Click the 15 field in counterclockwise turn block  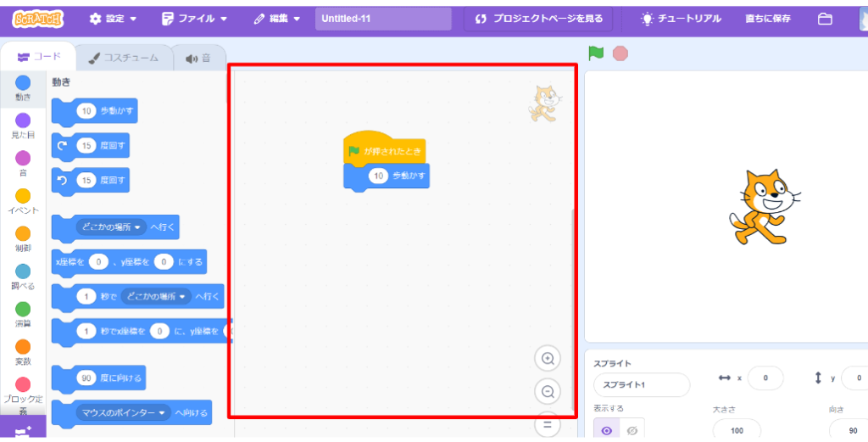click(86, 181)
